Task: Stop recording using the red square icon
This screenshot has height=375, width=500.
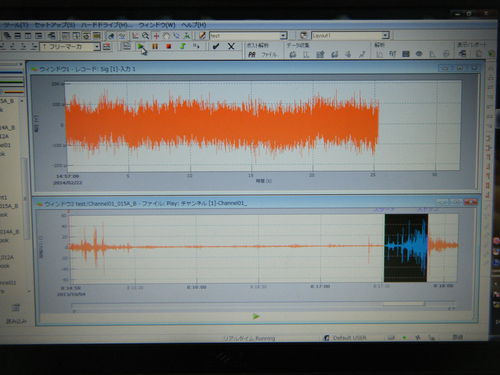Action: (x=168, y=46)
